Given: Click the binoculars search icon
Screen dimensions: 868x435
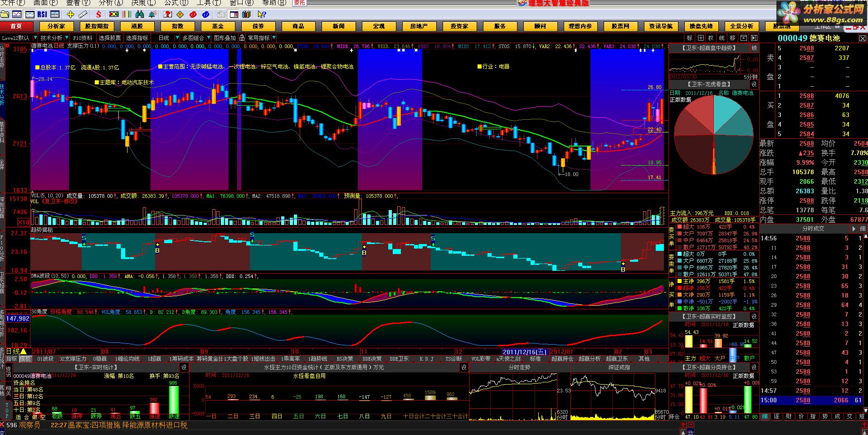Looking at the screenshot, I should tap(140, 15).
